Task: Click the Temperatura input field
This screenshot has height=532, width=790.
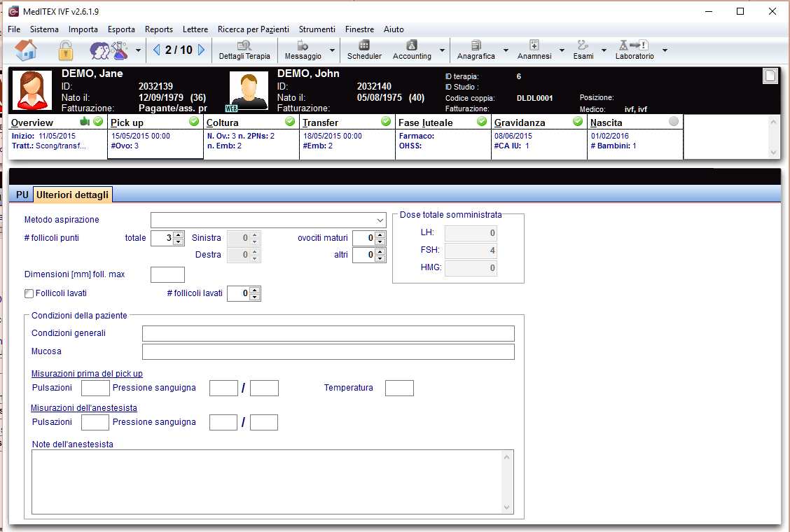Action: pyautogui.click(x=399, y=388)
